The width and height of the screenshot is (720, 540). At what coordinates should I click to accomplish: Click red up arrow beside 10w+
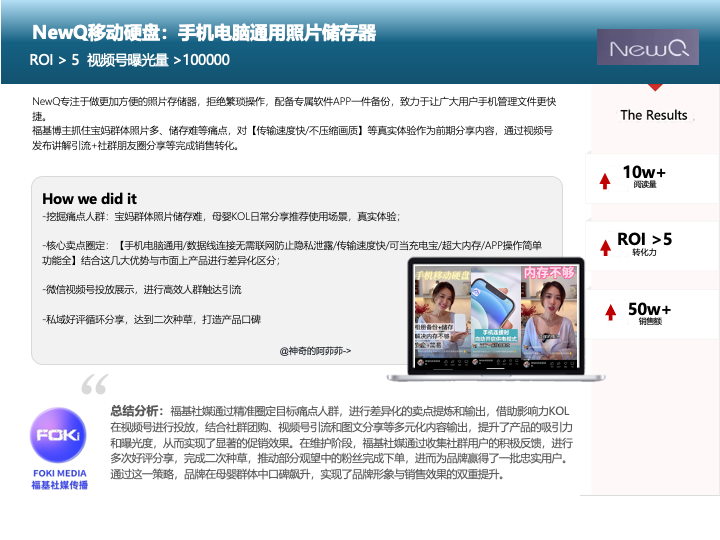(605, 181)
